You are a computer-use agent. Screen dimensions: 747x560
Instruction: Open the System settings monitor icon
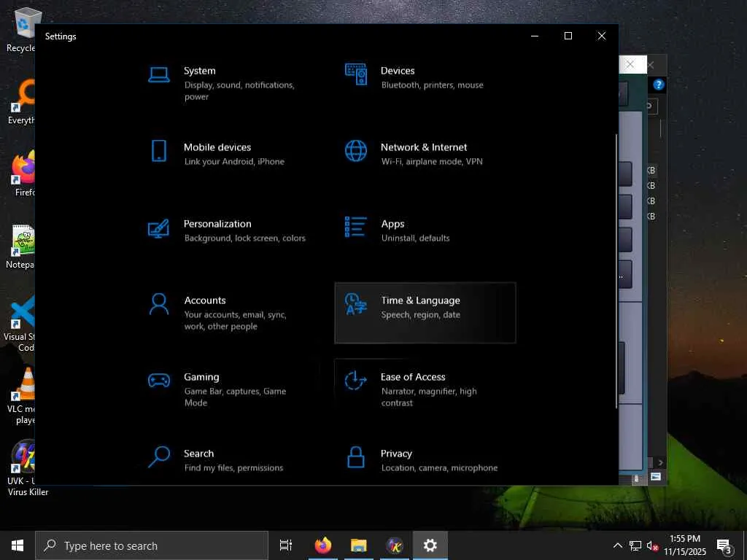[x=159, y=74]
